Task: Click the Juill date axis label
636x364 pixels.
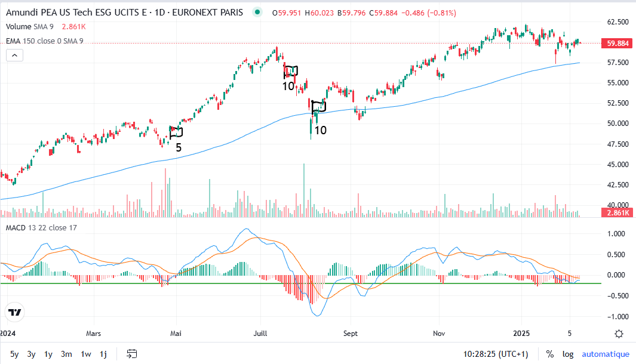Action: click(x=260, y=333)
